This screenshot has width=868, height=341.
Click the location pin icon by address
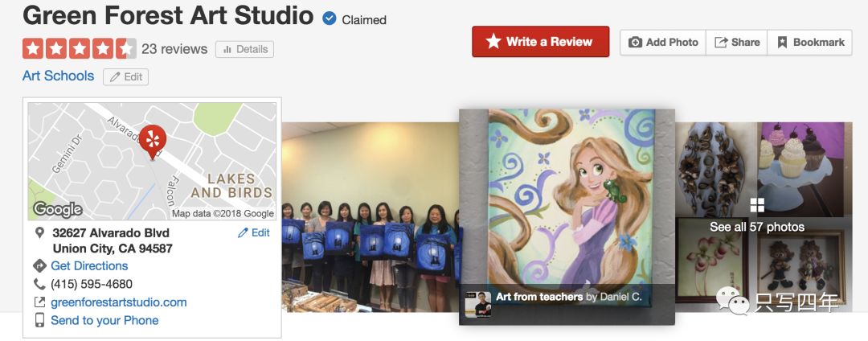39,232
